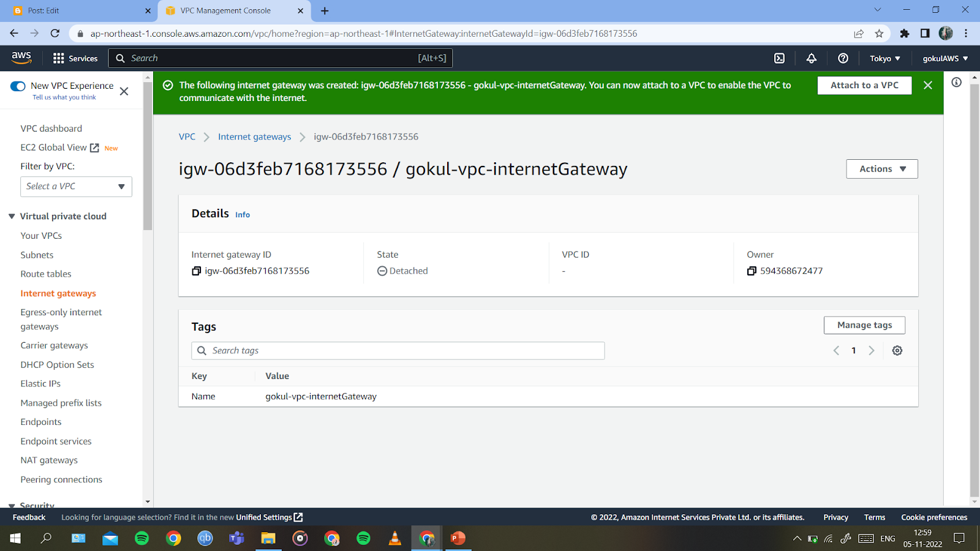Open VPC dashboard in sidebar
The height and width of the screenshot is (551, 980).
(x=51, y=129)
